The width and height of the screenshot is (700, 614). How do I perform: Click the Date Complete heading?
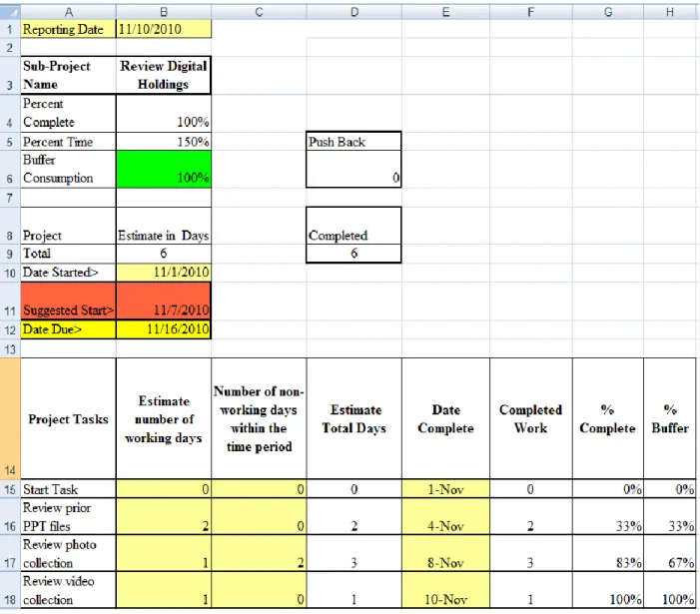[445, 418]
